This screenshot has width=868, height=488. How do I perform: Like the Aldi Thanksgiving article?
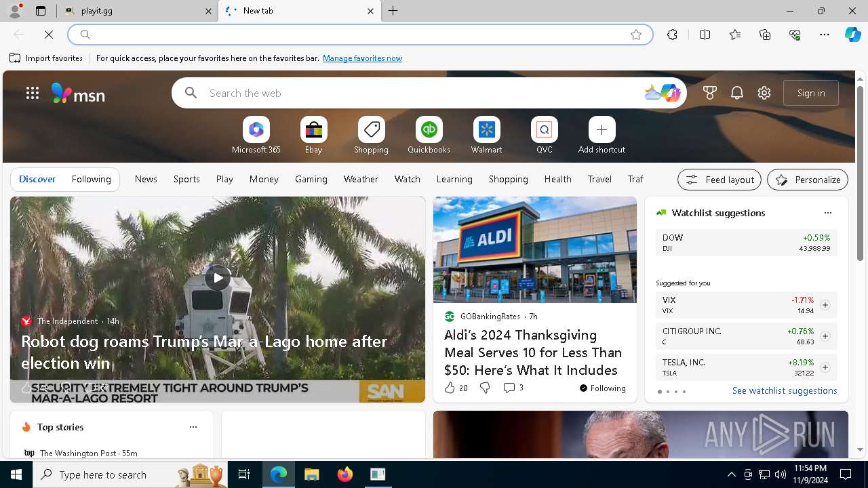[x=449, y=388]
